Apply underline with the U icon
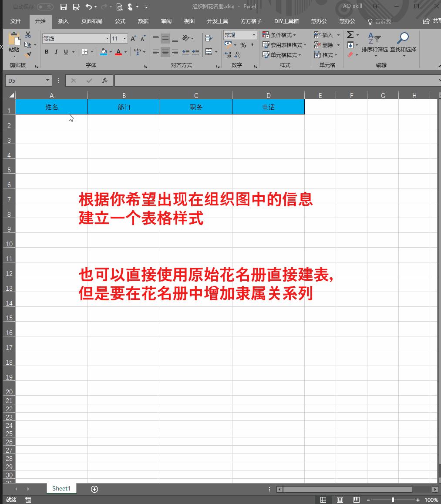Viewport: 441px width, 504px height. (x=65, y=51)
